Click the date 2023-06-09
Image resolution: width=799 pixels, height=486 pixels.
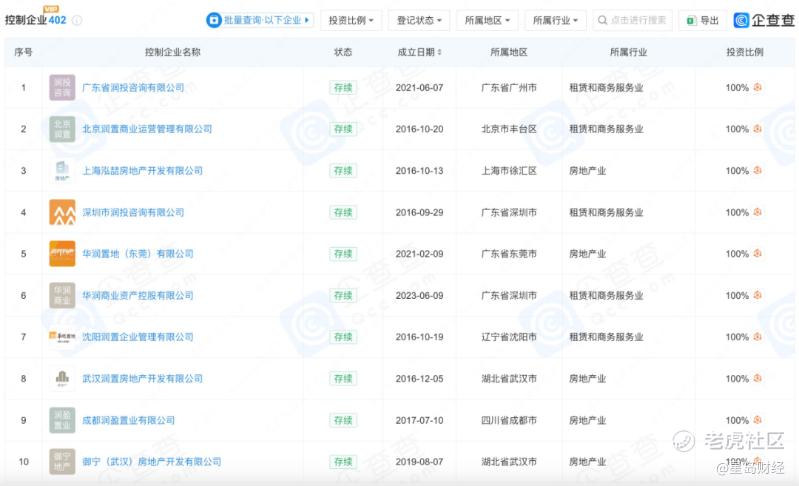(419, 295)
